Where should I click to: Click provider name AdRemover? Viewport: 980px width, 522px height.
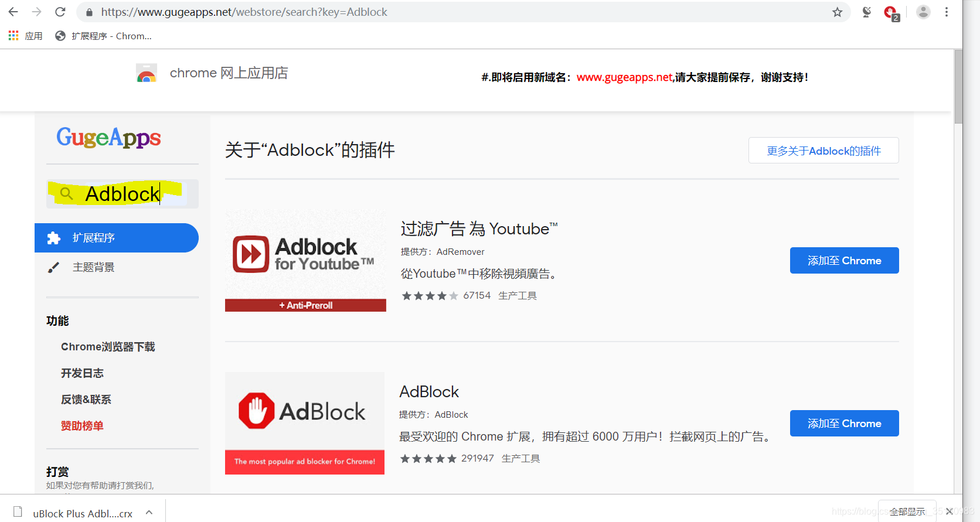click(x=460, y=252)
